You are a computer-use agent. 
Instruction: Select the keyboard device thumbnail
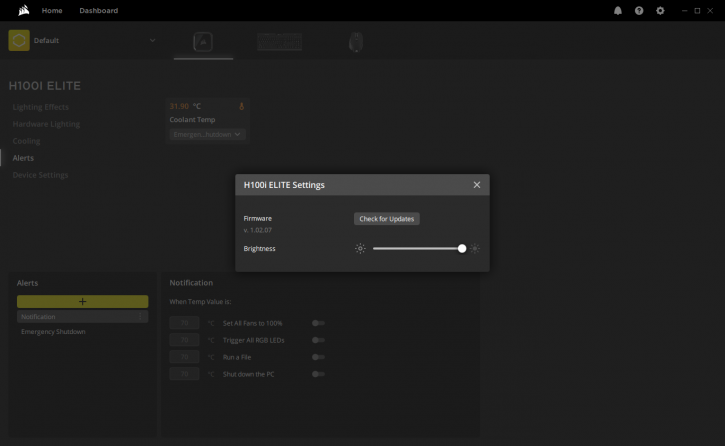pyautogui.click(x=280, y=42)
